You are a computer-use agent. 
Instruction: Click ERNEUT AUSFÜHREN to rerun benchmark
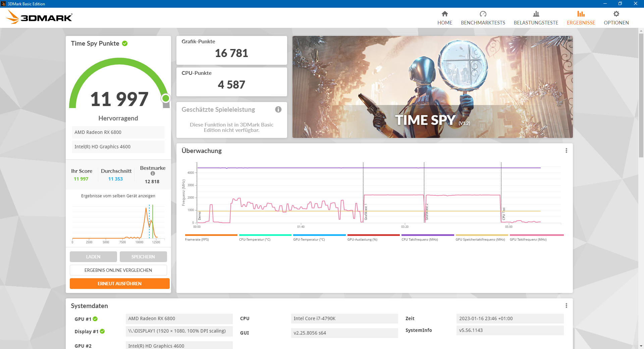pyautogui.click(x=120, y=284)
